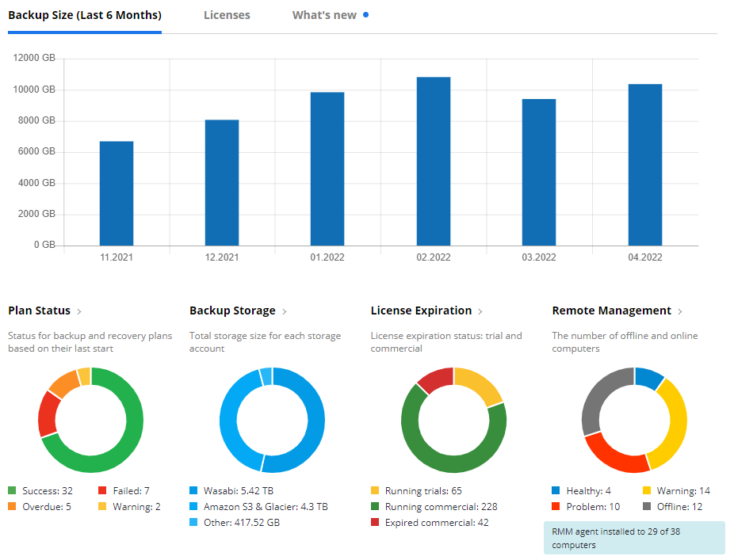This screenshot has width=734, height=560.
Task: Click the gray Offline legend marker
Action: (x=647, y=506)
